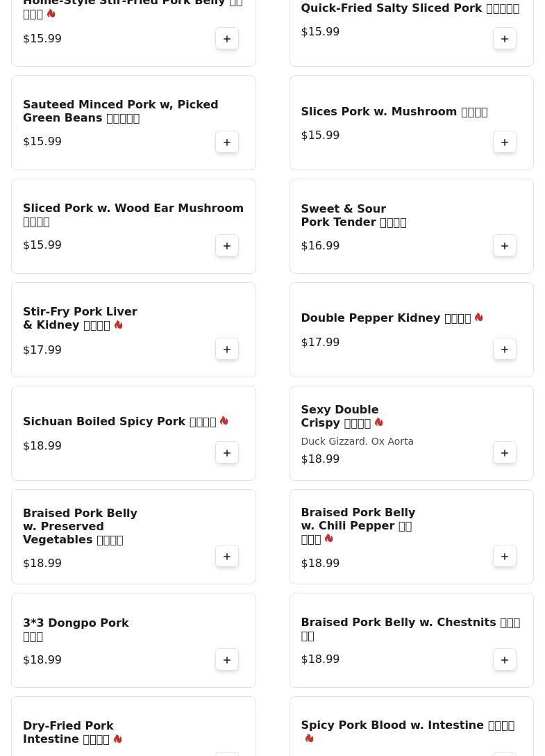
Task: Add Sexy Double Crispy to cart
Action: (505, 453)
